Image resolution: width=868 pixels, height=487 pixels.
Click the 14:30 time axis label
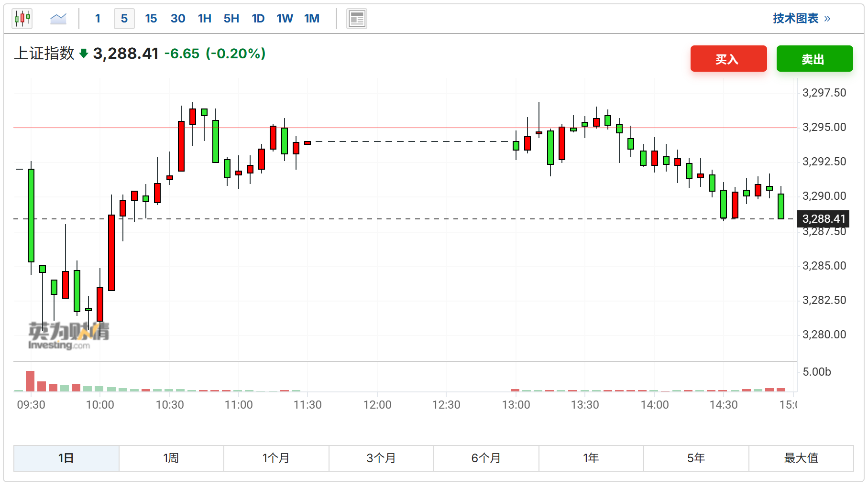(724, 405)
